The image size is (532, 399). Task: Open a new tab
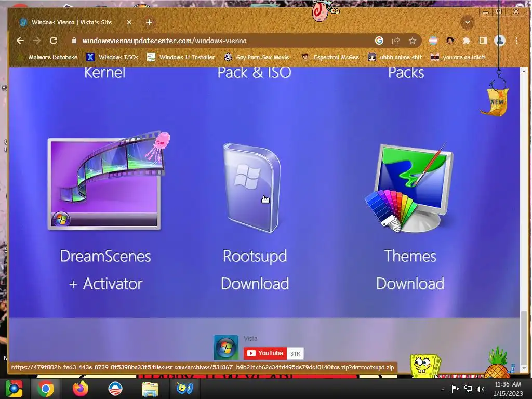coord(149,22)
